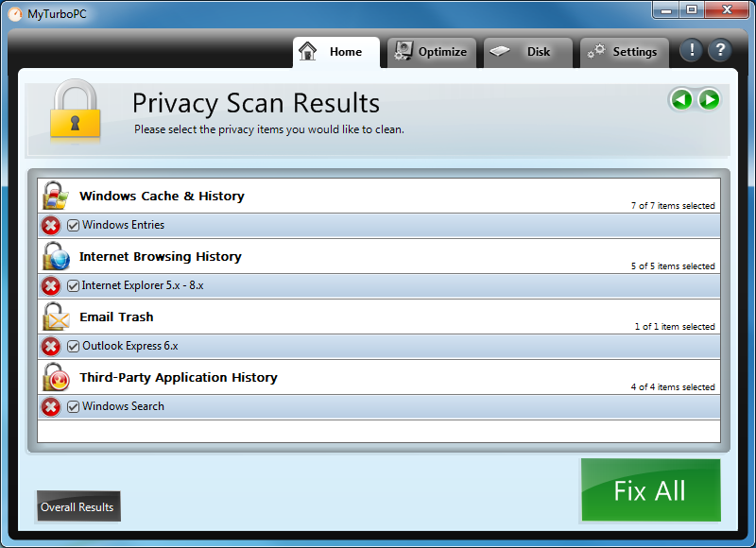Image resolution: width=756 pixels, height=548 pixels.
Task: Click the MyTurboPC title bar logo
Action: (x=15, y=14)
